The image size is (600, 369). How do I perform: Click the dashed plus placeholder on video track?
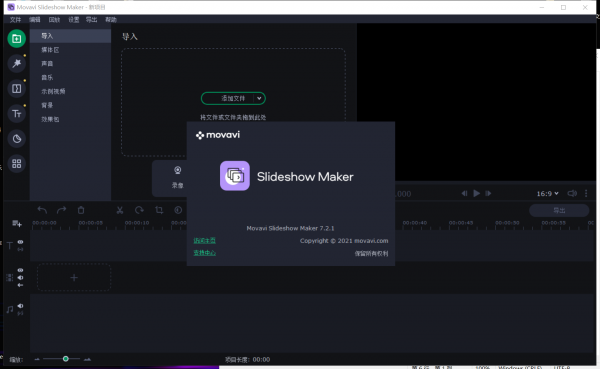(74, 278)
